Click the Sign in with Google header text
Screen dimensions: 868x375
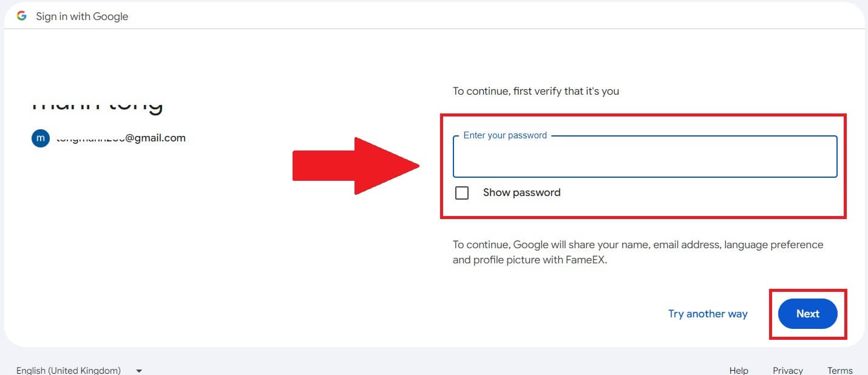coord(81,16)
